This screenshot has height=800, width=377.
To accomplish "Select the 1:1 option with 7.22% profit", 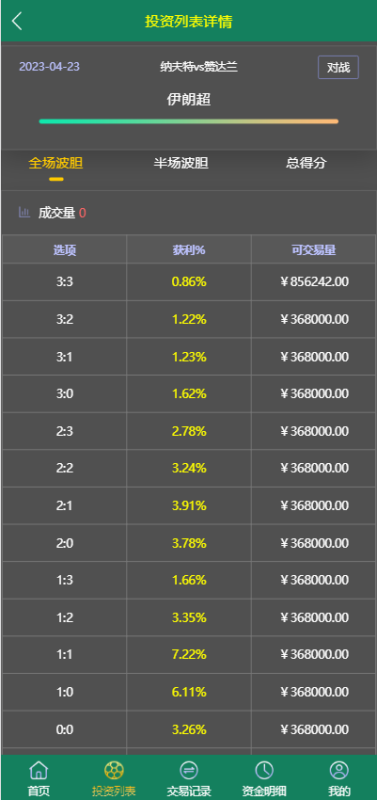I will click(x=189, y=655).
